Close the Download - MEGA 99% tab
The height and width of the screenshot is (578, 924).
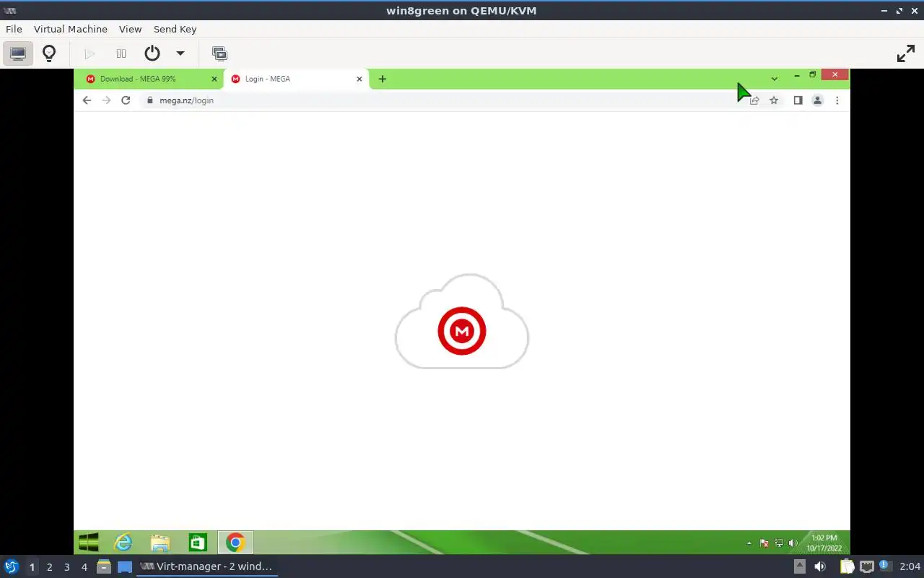(214, 79)
